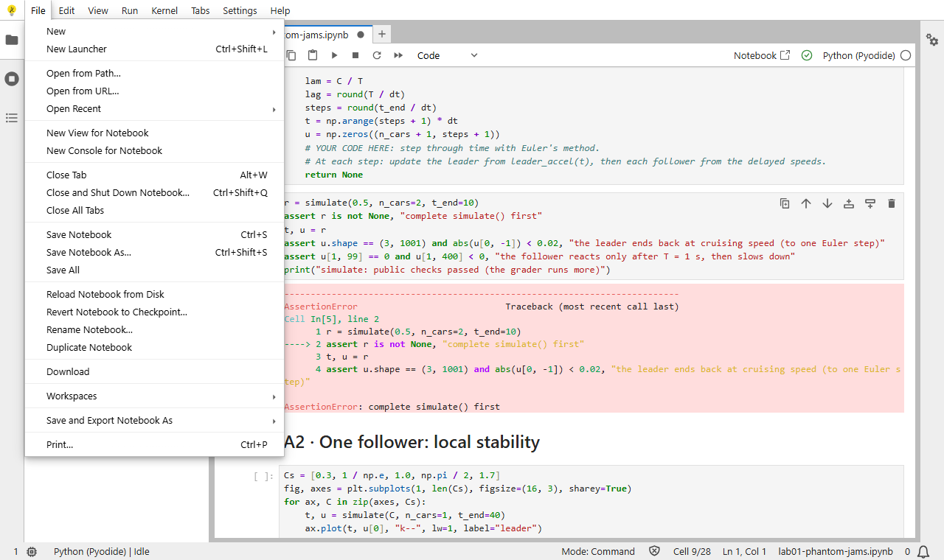Select Download in the File menu
944x560 pixels.
click(154, 371)
